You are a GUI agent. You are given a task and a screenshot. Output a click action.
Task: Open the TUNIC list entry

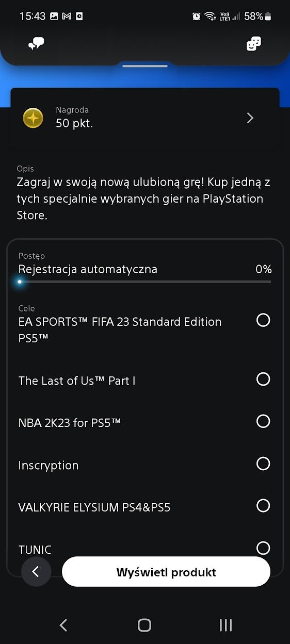(x=145, y=549)
